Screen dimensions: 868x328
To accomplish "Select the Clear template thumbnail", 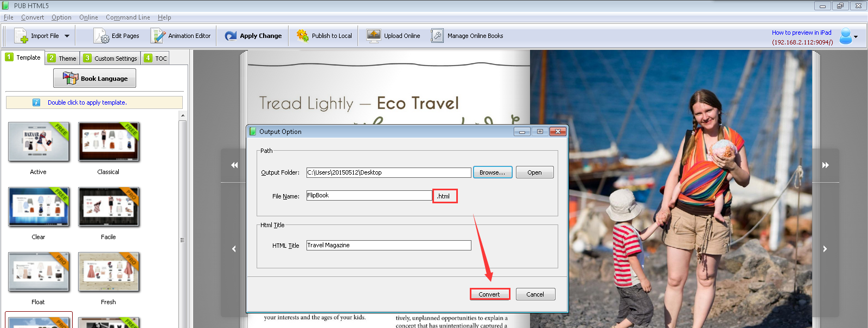I will point(39,207).
